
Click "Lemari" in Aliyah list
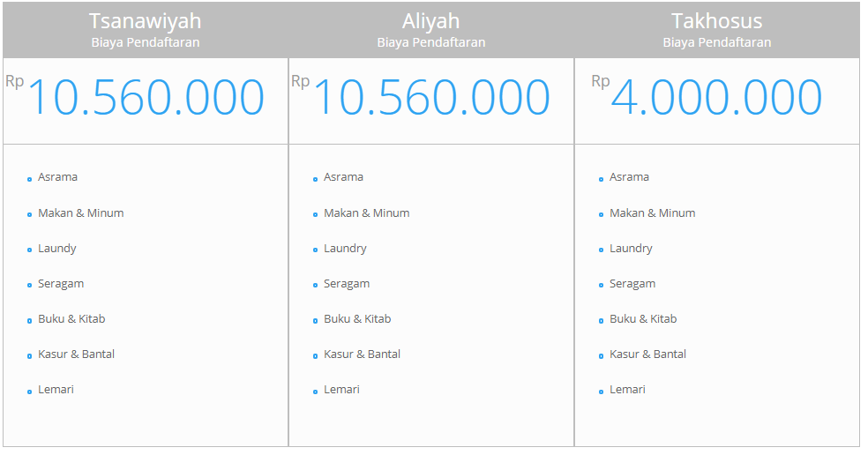click(341, 390)
